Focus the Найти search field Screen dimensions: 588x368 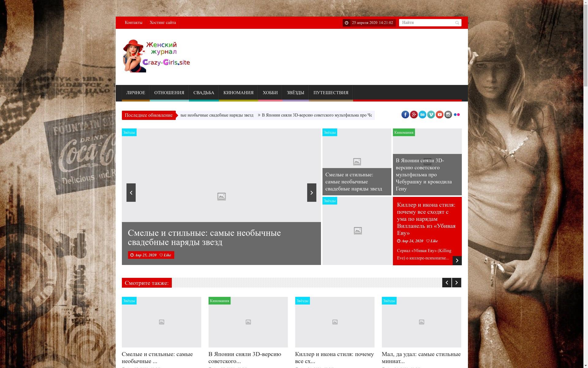(x=426, y=23)
